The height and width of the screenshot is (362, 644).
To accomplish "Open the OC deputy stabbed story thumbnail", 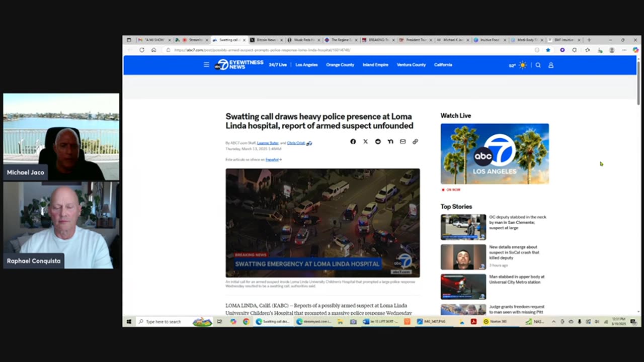I will click(x=463, y=227).
